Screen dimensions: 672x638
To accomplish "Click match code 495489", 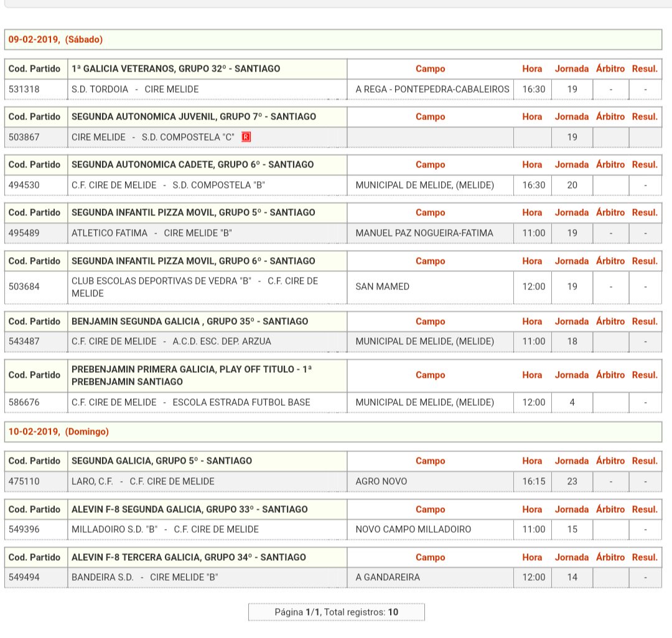I will 24,233.
